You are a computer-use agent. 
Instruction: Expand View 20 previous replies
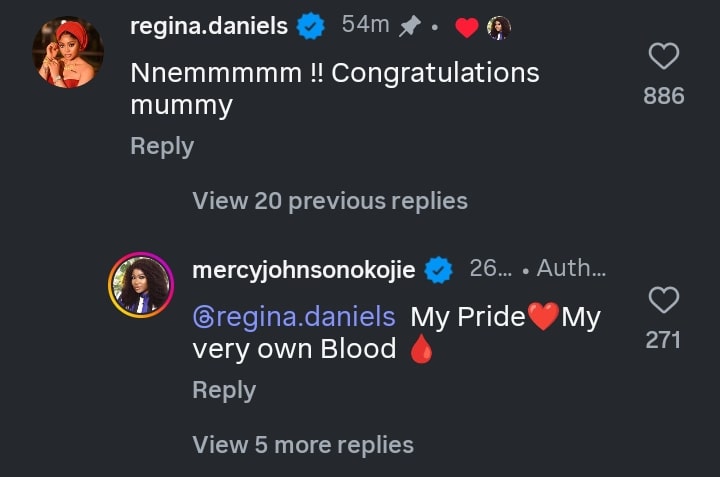[x=330, y=201]
